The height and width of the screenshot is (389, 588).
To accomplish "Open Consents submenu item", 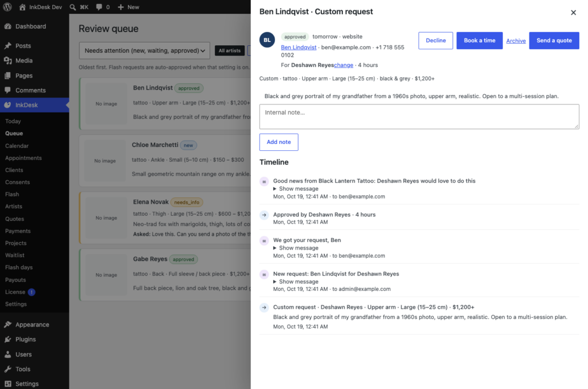I will pyautogui.click(x=17, y=182).
